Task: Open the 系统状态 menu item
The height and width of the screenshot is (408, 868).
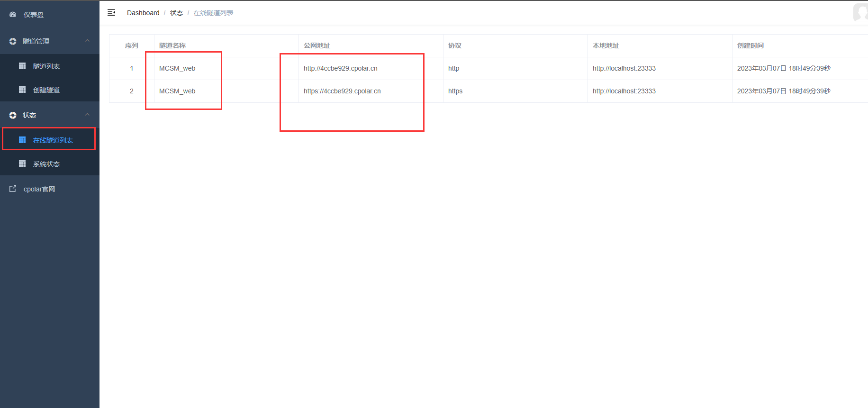Action: pos(46,164)
